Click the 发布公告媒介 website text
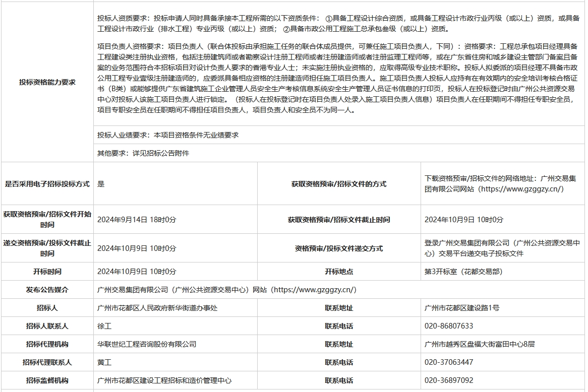This screenshot has height=392, width=588. tap(227, 290)
